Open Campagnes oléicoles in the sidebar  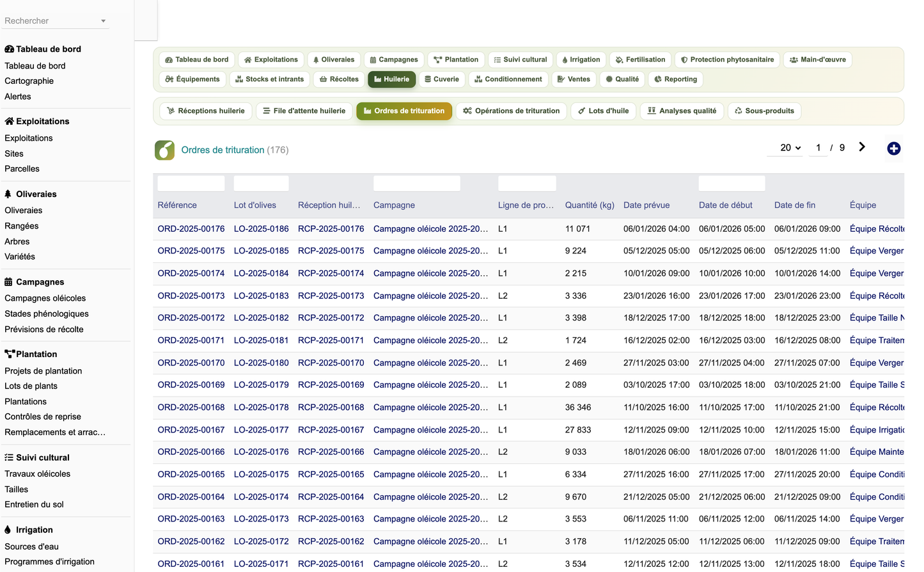point(45,298)
